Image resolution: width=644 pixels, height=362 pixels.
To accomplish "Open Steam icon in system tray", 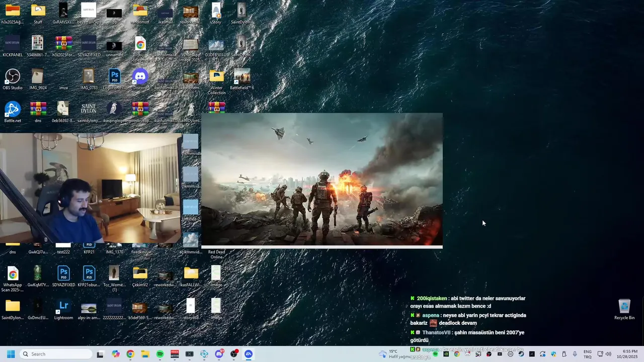I will [x=521, y=354].
